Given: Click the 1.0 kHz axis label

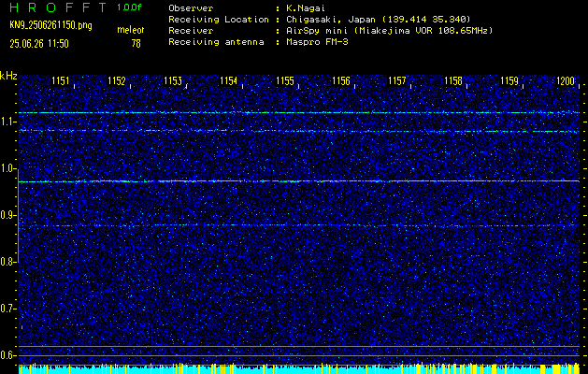Looking at the screenshot, I should tap(8, 168).
